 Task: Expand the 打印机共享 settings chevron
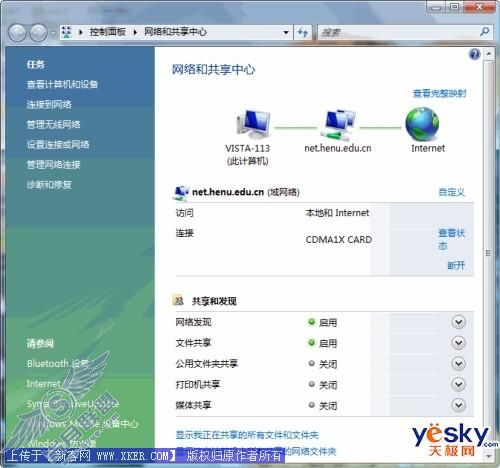[458, 384]
